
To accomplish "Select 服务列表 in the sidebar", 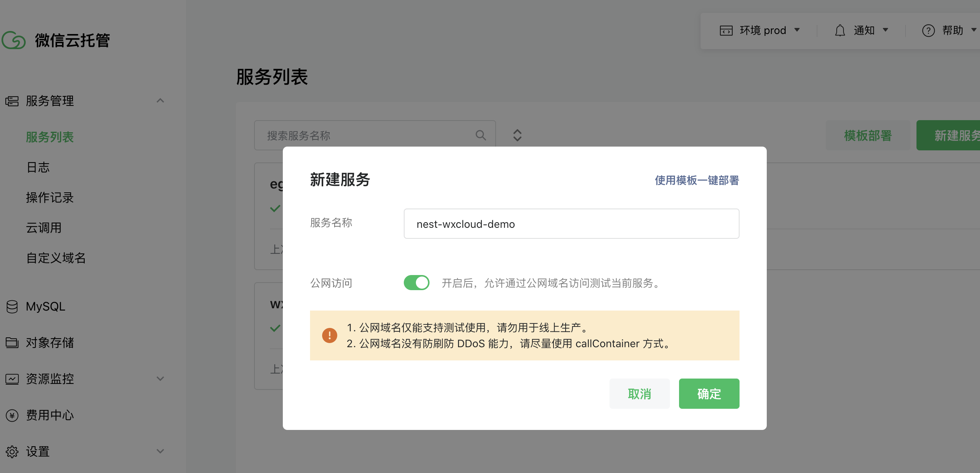I will [x=50, y=137].
